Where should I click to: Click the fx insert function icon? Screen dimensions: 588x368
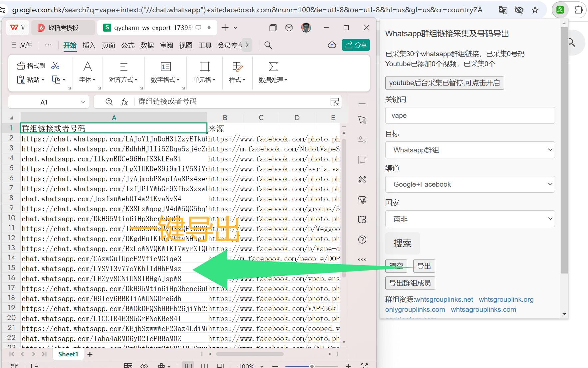[x=124, y=102]
